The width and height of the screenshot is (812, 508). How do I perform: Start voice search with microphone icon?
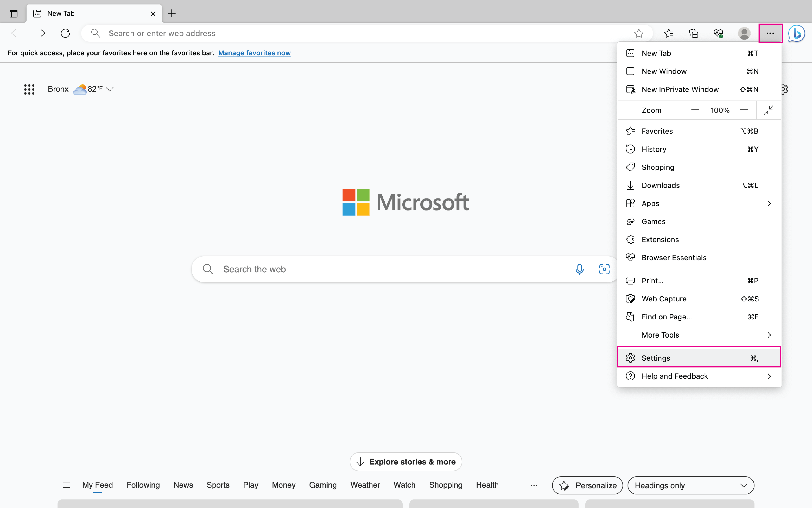click(x=579, y=269)
